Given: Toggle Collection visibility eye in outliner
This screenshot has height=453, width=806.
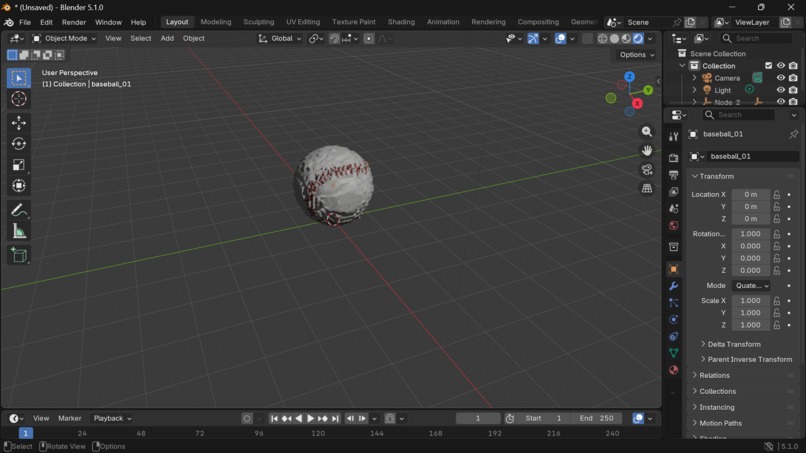Looking at the screenshot, I should (x=781, y=66).
